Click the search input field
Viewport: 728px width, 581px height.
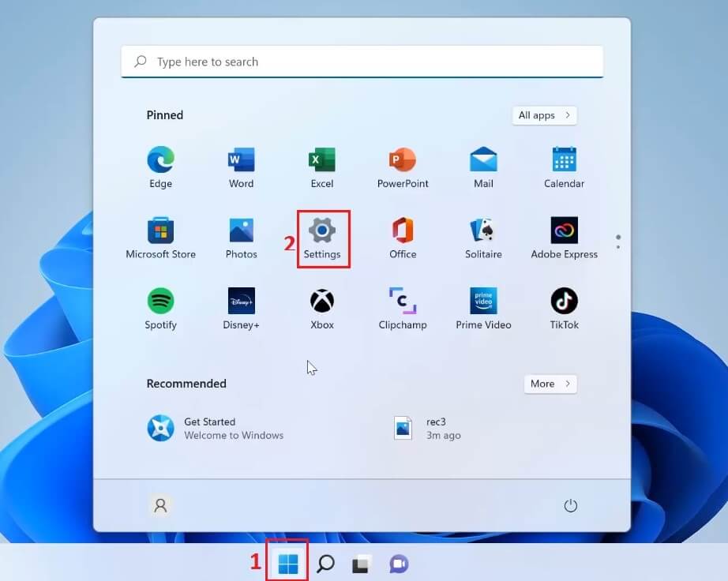pos(362,62)
